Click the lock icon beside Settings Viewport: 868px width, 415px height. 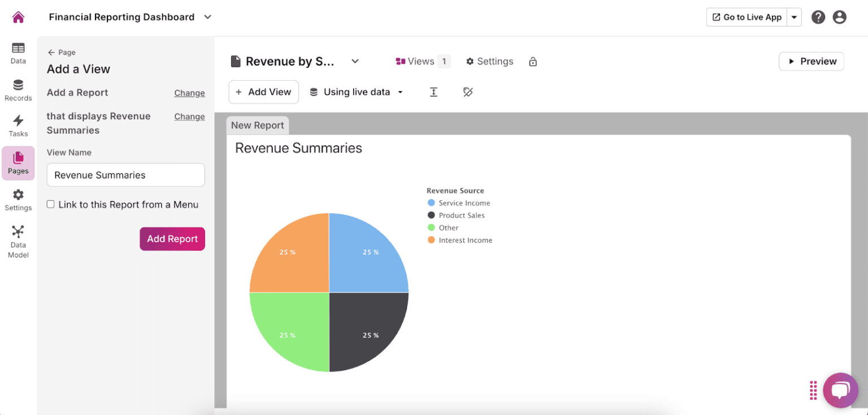pos(532,61)
